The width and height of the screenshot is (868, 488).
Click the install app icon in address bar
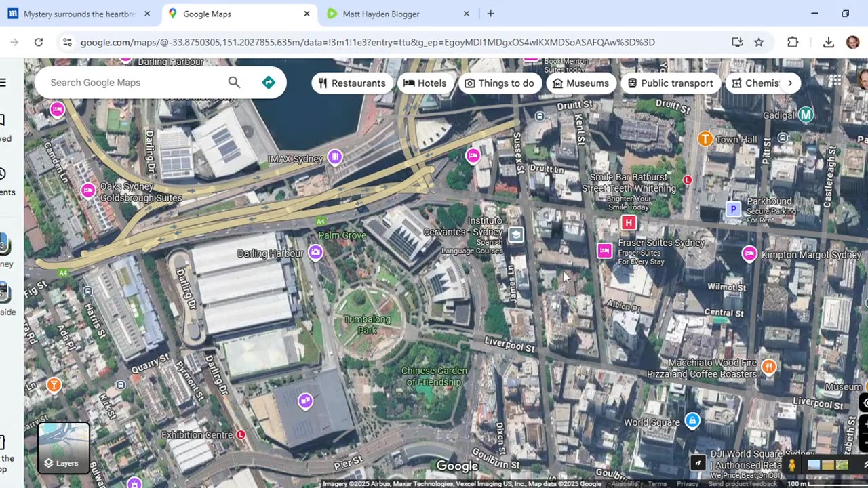[737, 42]
